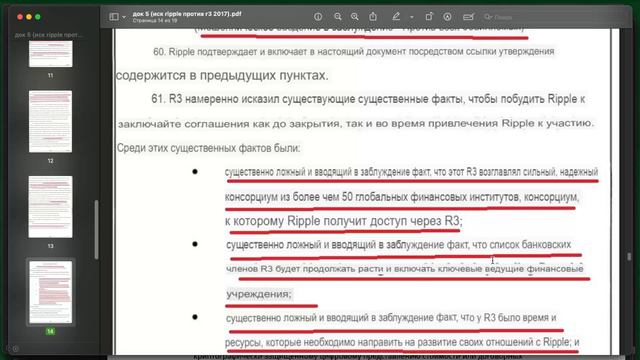The image size is (640, 360).
Task: Click the document page scrollbar marker on the right edge
Action: [629, 256]
